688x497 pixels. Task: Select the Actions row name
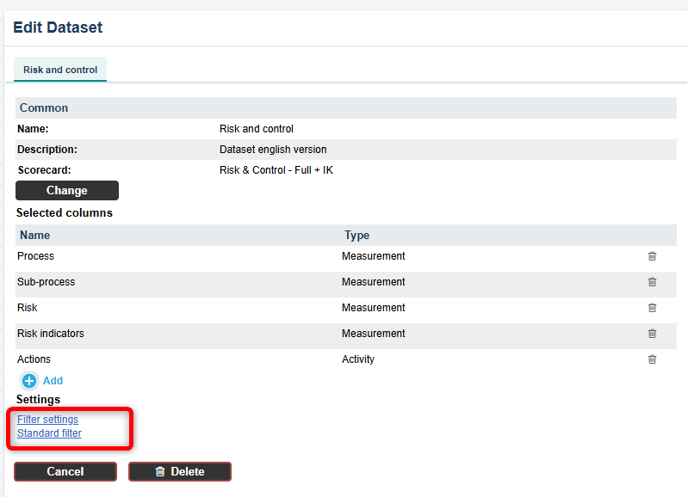pos(34,360)
